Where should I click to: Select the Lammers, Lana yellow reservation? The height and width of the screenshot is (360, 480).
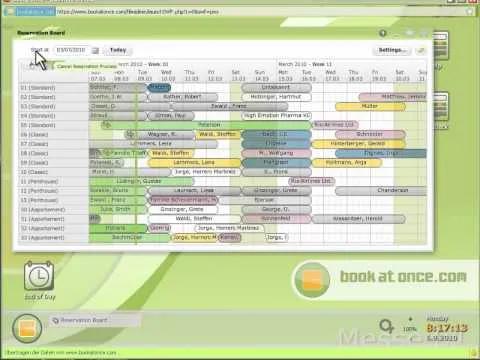click(x=194, y=163)
